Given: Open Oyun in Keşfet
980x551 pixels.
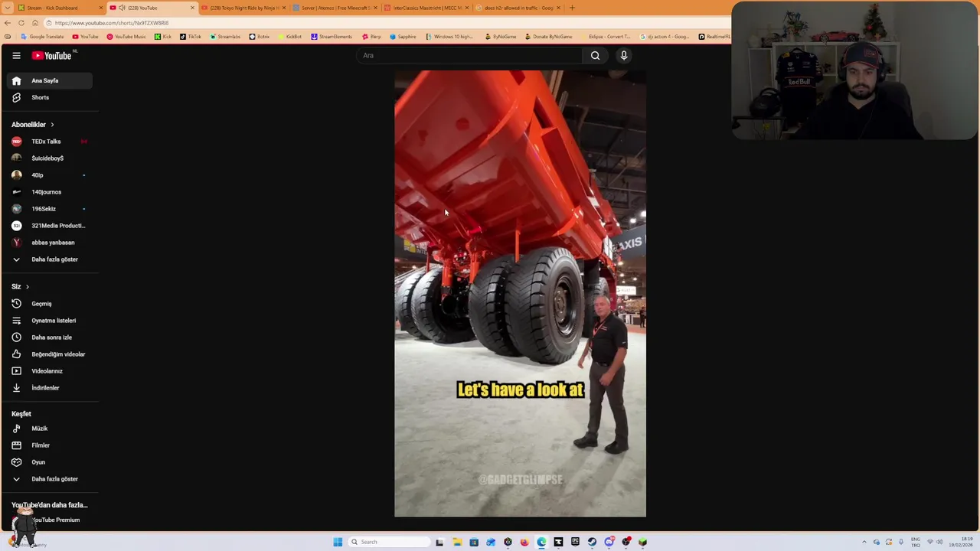Looking at the screenshot, I should click(49, 462).
